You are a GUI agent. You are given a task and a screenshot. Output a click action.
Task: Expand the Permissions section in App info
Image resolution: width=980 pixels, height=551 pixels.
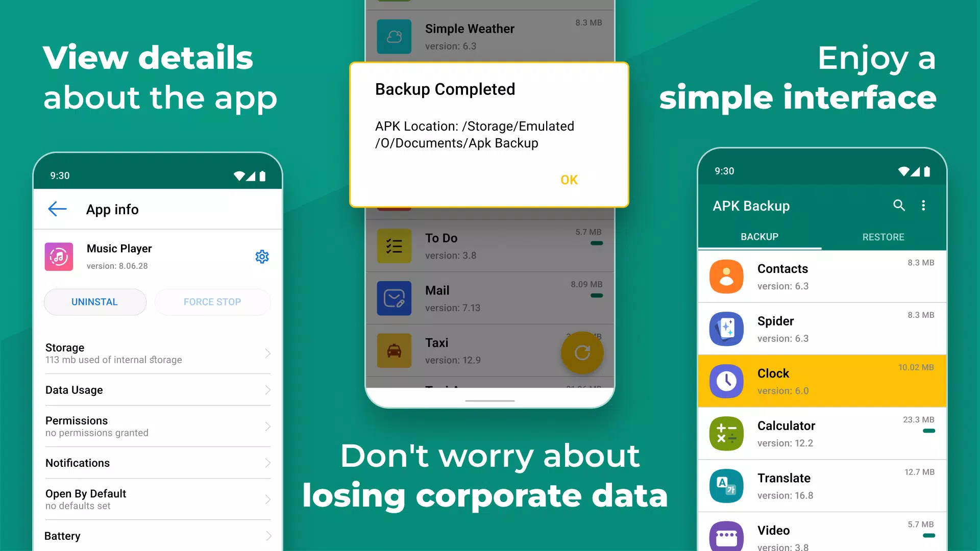click(x=158, y=426)
